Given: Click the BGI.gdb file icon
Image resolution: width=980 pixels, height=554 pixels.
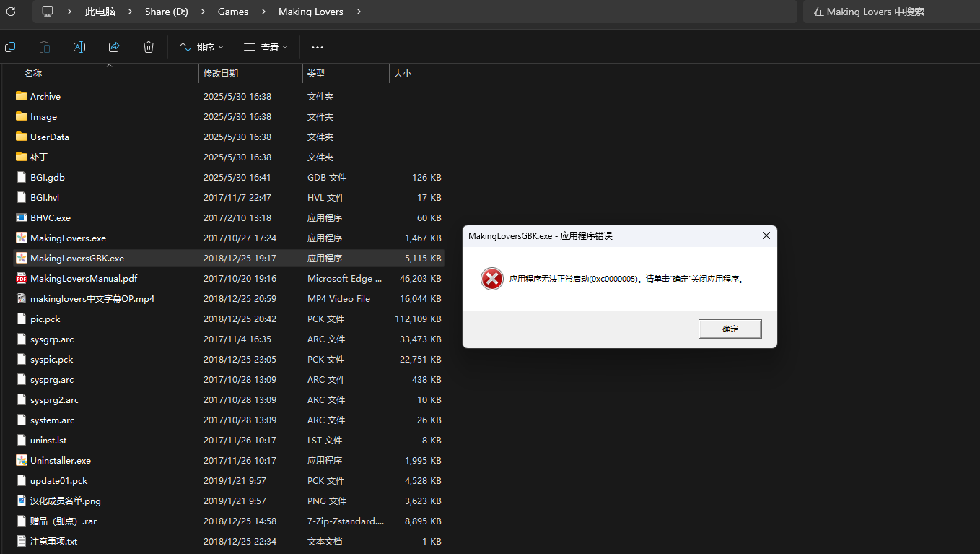Looking at the screenshot, I should coord(22,177).
